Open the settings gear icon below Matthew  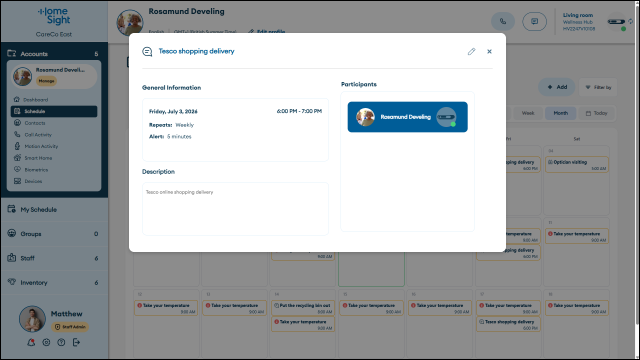pyautogui.click(x=46, y=342)
